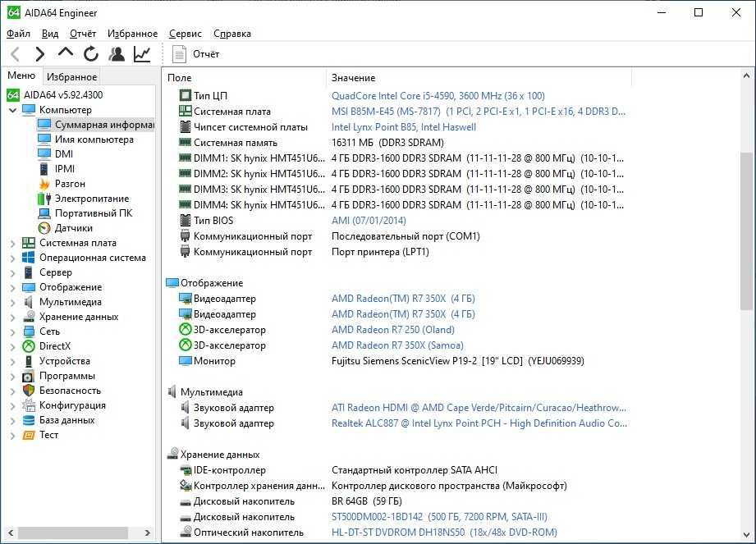Open HL-DT-ST DVDROM DH18NS50 link

point(444,533)
